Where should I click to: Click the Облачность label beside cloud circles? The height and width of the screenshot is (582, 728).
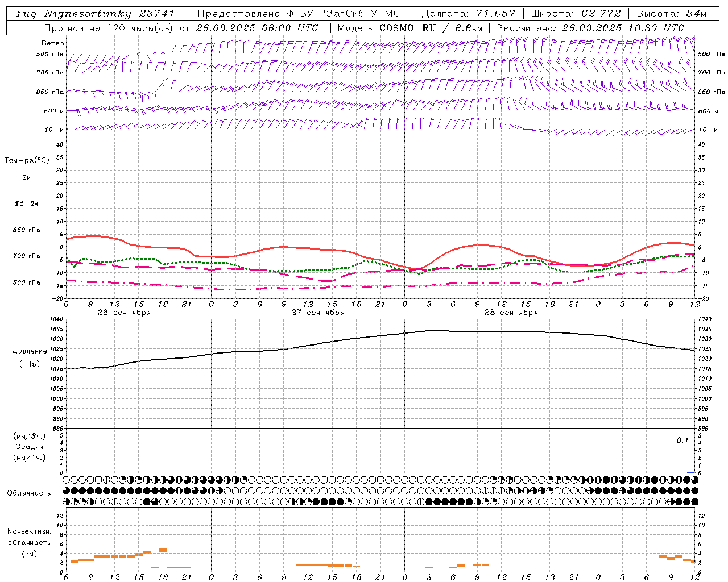click(x=29, y=493)
